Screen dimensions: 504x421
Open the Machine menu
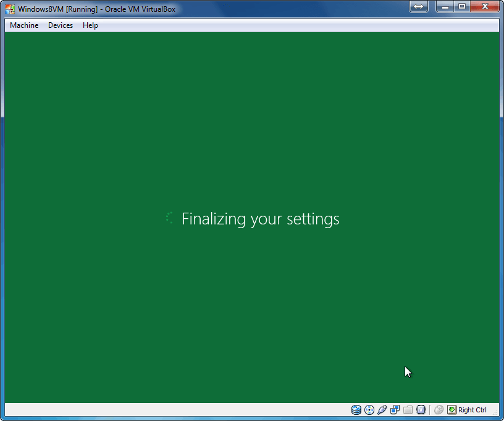pyautogui.click(x=24, y=25)
